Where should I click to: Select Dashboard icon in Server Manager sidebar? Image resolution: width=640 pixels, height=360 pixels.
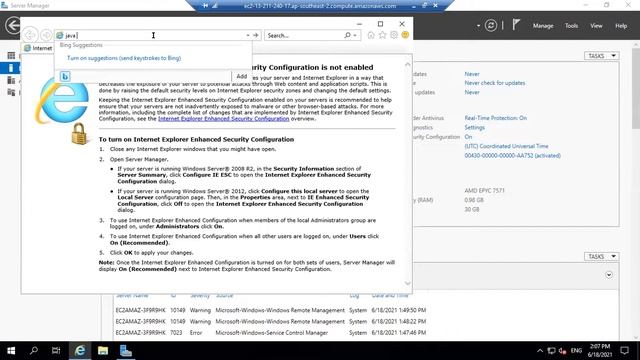(x=11, y=56)
